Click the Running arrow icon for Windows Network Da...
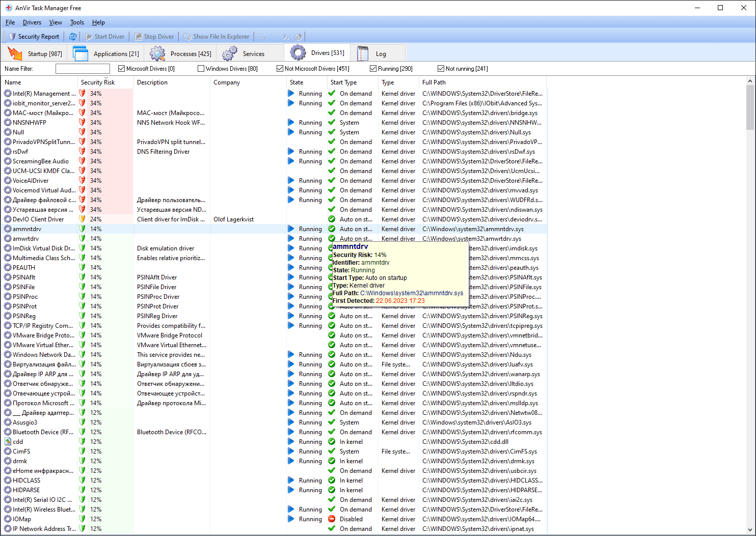This screenshot has width=756, height=536. (x=291, y=355)
